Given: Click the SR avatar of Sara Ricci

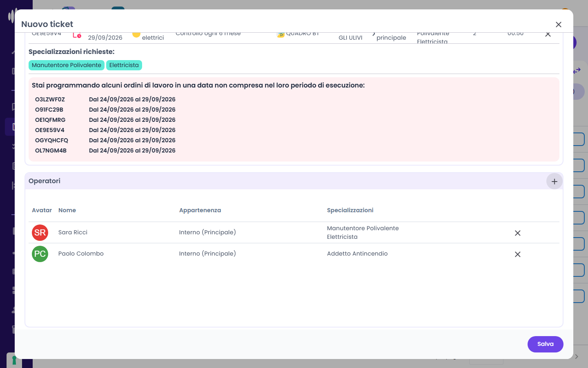Looking at the screenshot, I should point(40,233).
